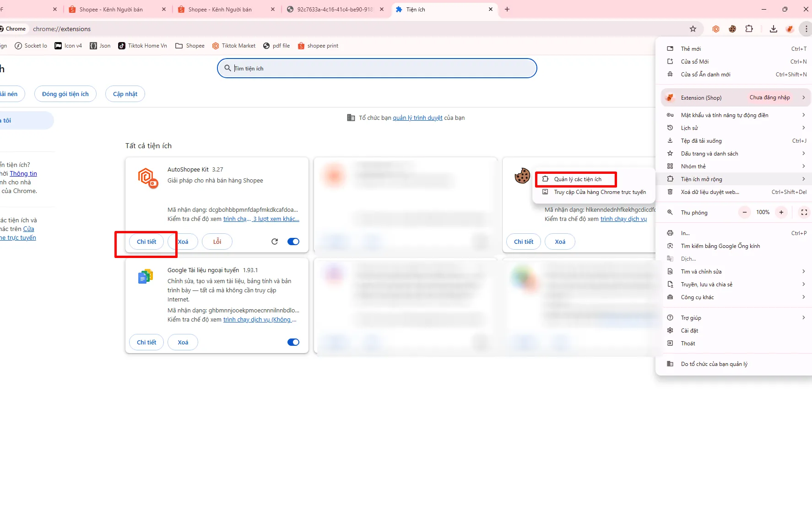This screenshot has width=812, height=521.
Task: Focus the Tìm tiện ích search field
Action: (377, 68)
